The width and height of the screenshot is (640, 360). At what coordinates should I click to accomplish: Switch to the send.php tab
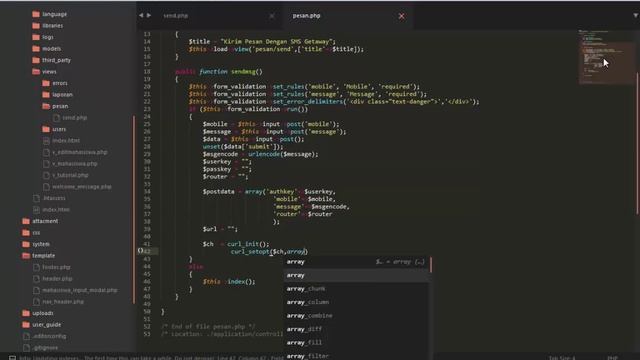(x=176, y=16)
